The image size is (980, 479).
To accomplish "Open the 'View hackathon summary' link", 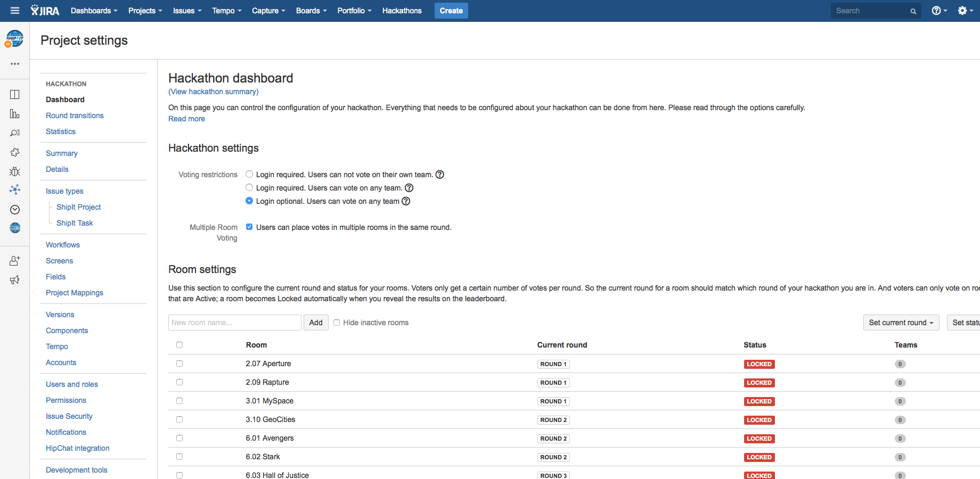I will click(x=214, y=92).
